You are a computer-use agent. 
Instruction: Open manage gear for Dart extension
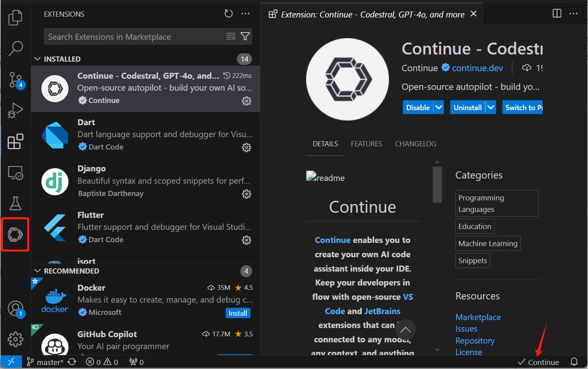246,148
